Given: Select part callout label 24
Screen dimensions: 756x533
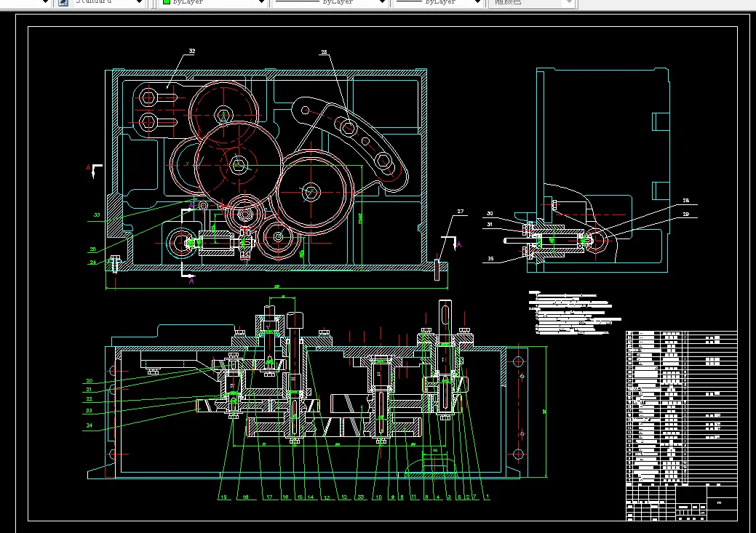Looking at the screenshot, I should pos(93,263).
